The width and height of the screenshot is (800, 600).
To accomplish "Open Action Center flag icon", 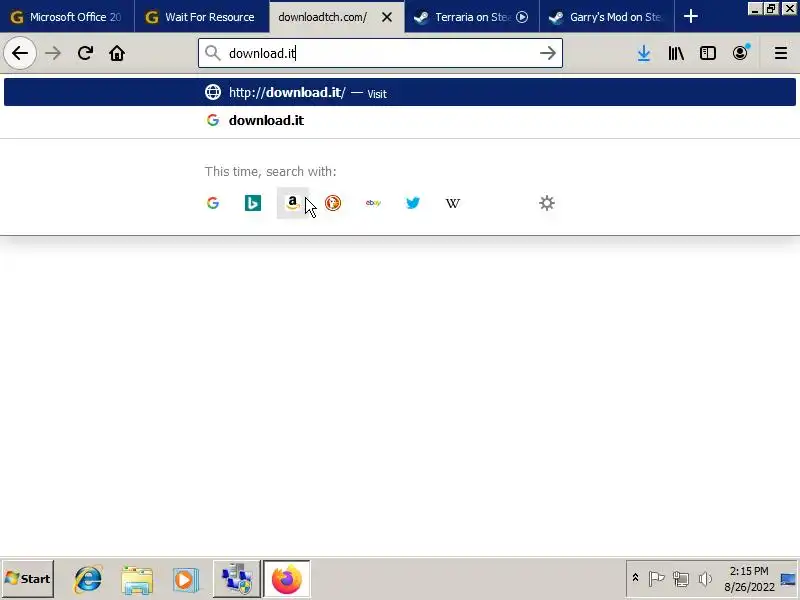I will (656, 579).
